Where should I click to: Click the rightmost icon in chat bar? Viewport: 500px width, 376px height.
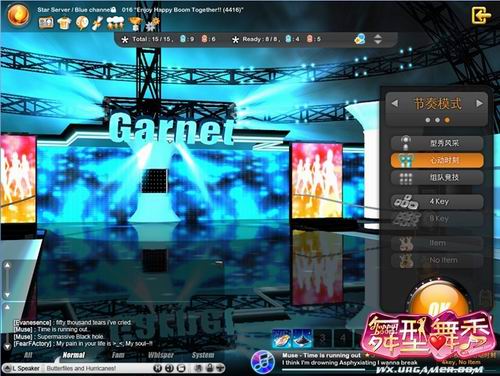coord(220,368)
